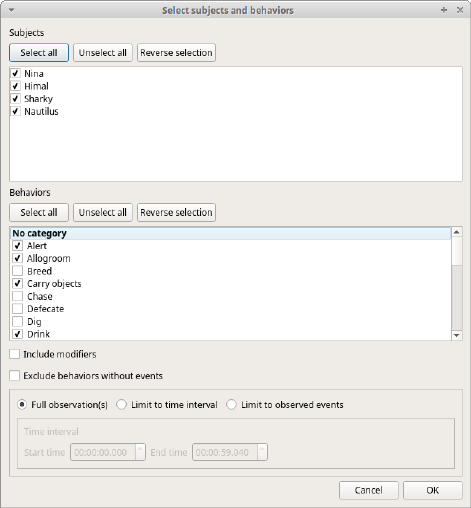Click Unselect all under Subjects
This screenshot has width=471, height=508.
tap(103, 53)
